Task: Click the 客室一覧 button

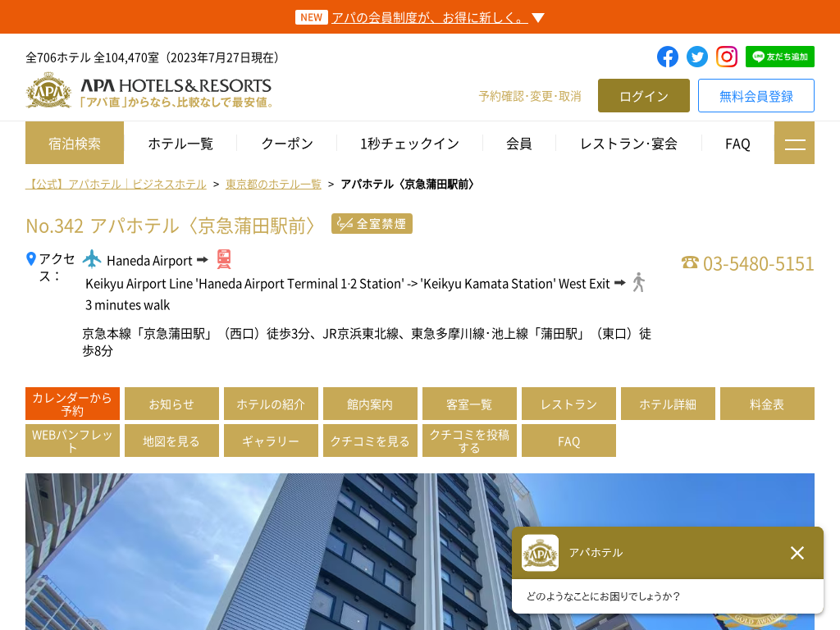Action: coord(469,404)
